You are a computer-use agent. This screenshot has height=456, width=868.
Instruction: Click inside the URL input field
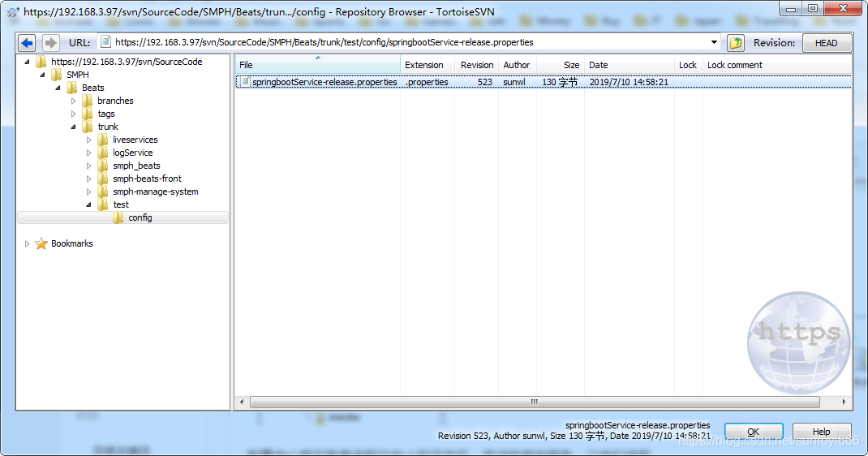410,43
